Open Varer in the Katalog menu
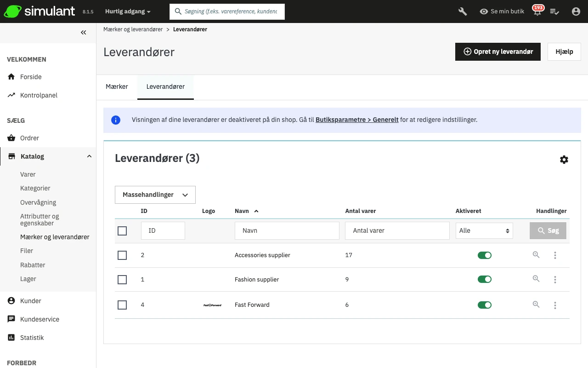This screenshot has width=588, height=368. pyautogui.click(x=28, y=174)
